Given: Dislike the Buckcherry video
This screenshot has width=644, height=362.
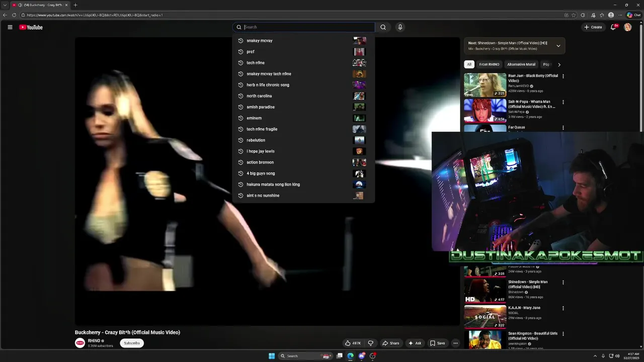Looking at the screenshot, I should tap(370, 343).
